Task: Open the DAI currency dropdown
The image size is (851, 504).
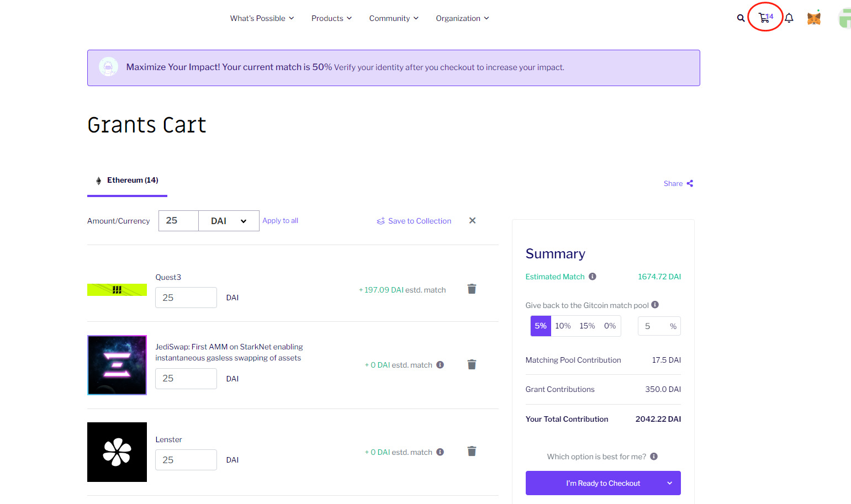Action: 229,221
